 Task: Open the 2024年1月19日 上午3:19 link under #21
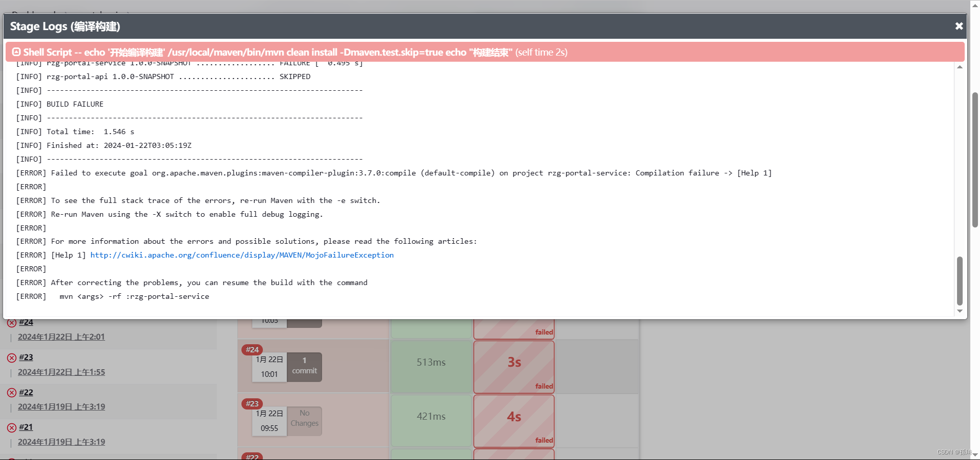61,442
